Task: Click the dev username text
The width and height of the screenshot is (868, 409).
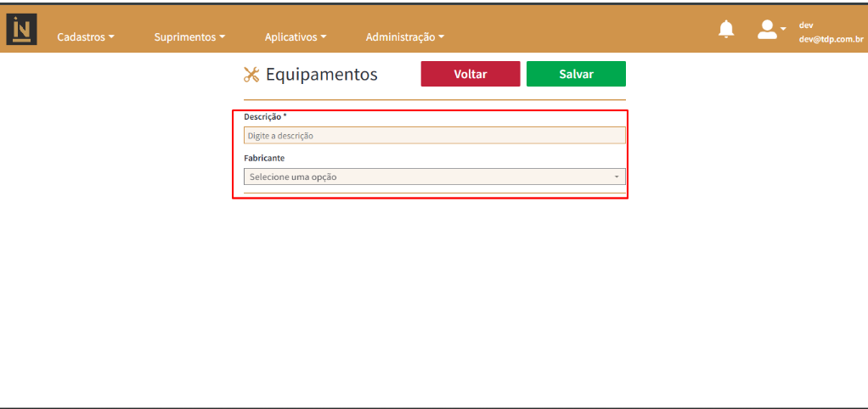Action: (806, 25)
